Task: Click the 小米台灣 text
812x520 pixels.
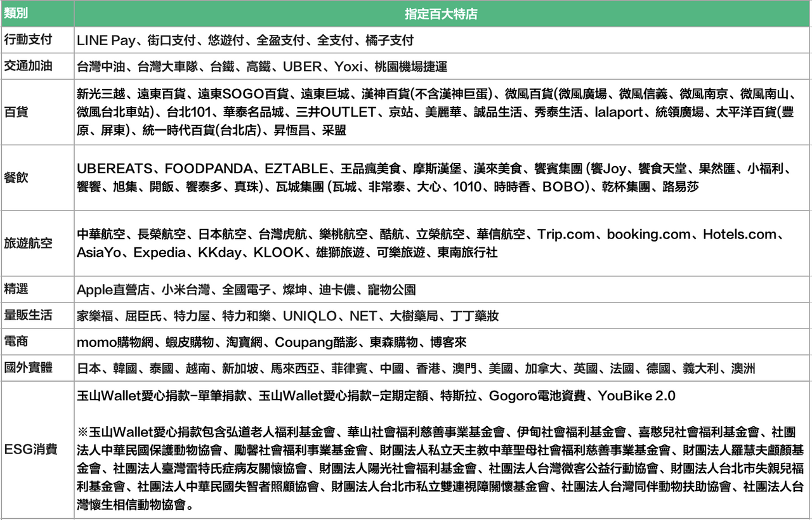Action: [185, 290]
